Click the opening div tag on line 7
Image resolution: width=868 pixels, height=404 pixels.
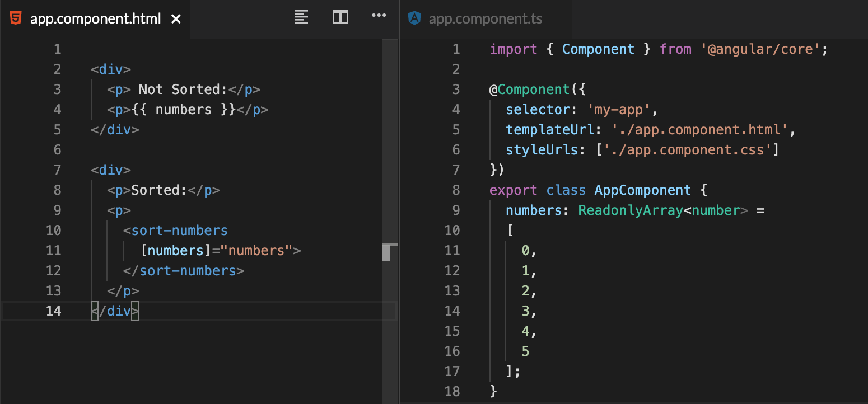111,170
